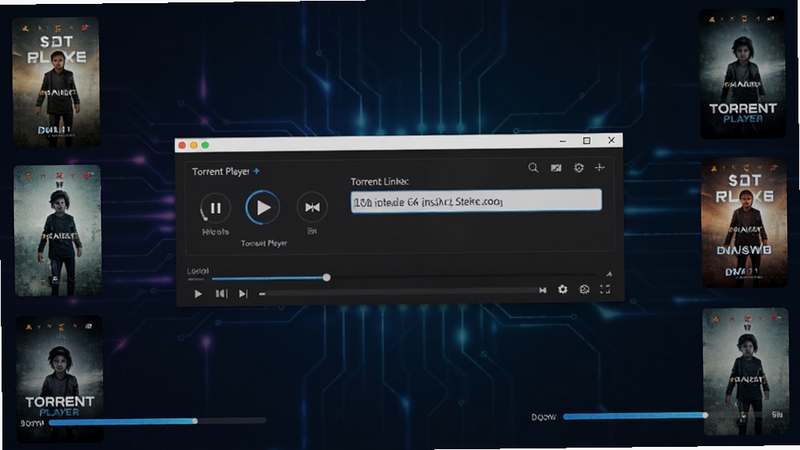Open the bottom-left TORRENT PLAYER poster
Viewport: 800px width, 450px height.
point(59,378)
